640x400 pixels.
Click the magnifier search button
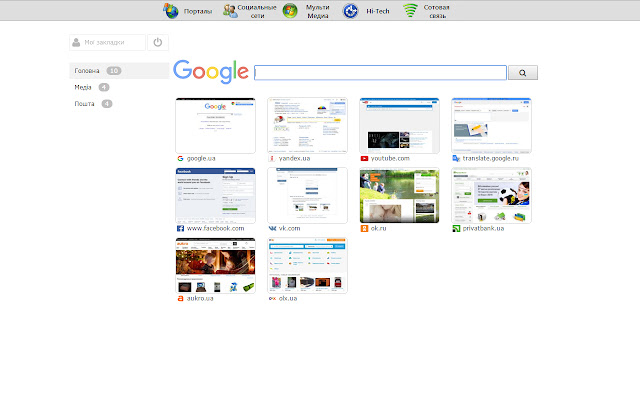523,73
